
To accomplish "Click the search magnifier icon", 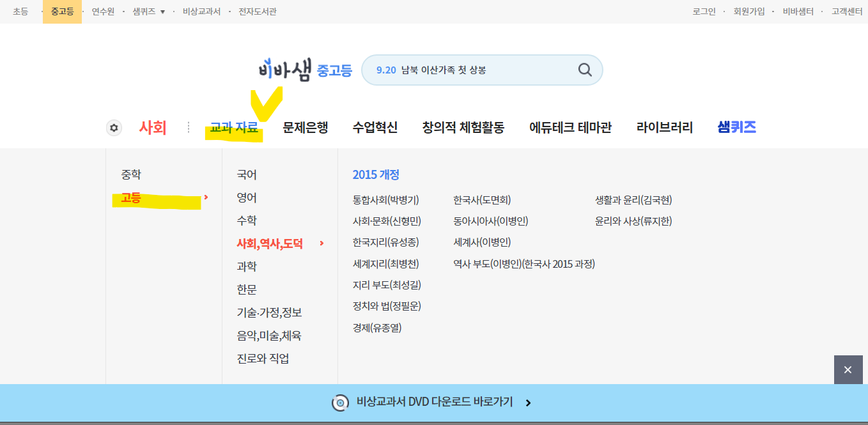I will tap(585, 70).
